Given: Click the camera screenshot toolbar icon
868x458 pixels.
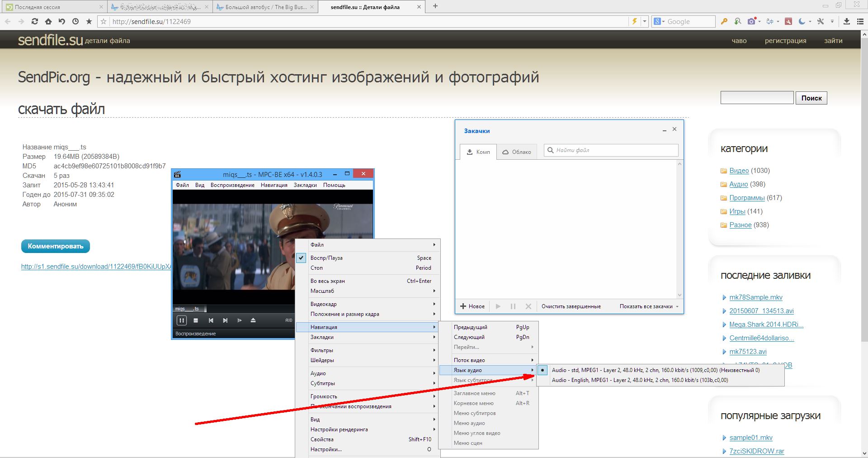Looking at the screenshot, I should 751,21.
